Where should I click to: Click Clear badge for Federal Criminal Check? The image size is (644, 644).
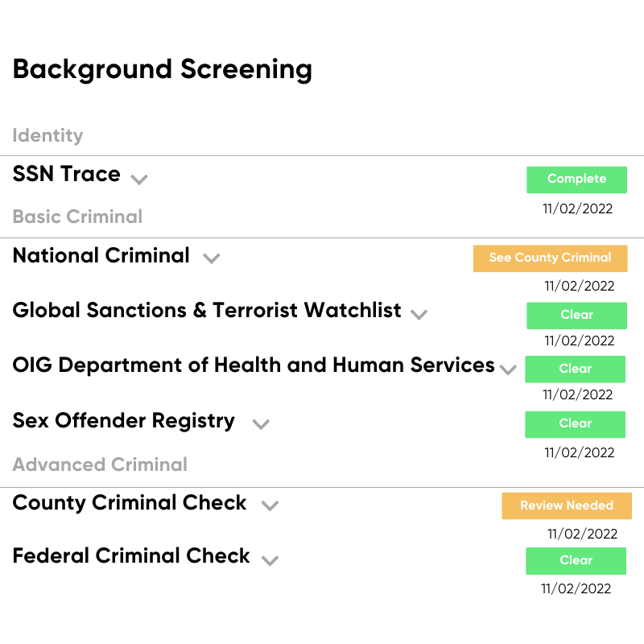(576, 560)
